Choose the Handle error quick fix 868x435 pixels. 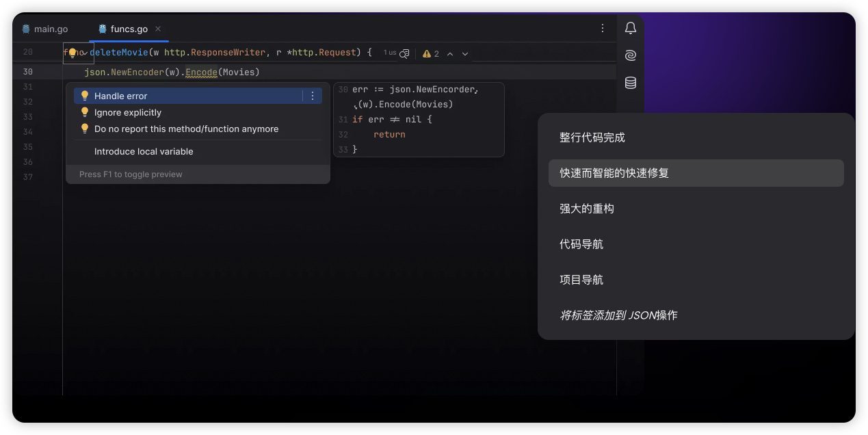121,96
